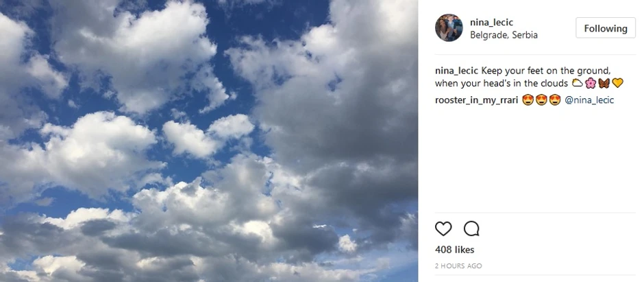Like the post with the heart icon

coord(444,228)
